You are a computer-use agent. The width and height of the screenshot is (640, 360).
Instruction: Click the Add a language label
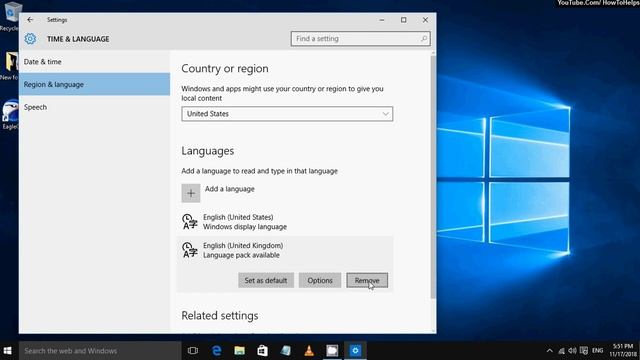pos(229,189)
